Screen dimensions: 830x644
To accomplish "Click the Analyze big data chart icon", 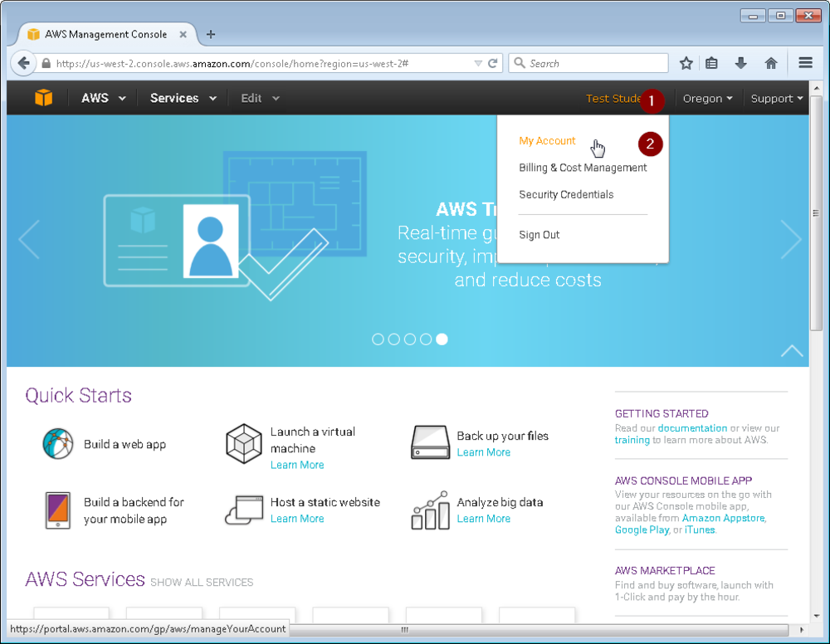I will pos(430,510).
